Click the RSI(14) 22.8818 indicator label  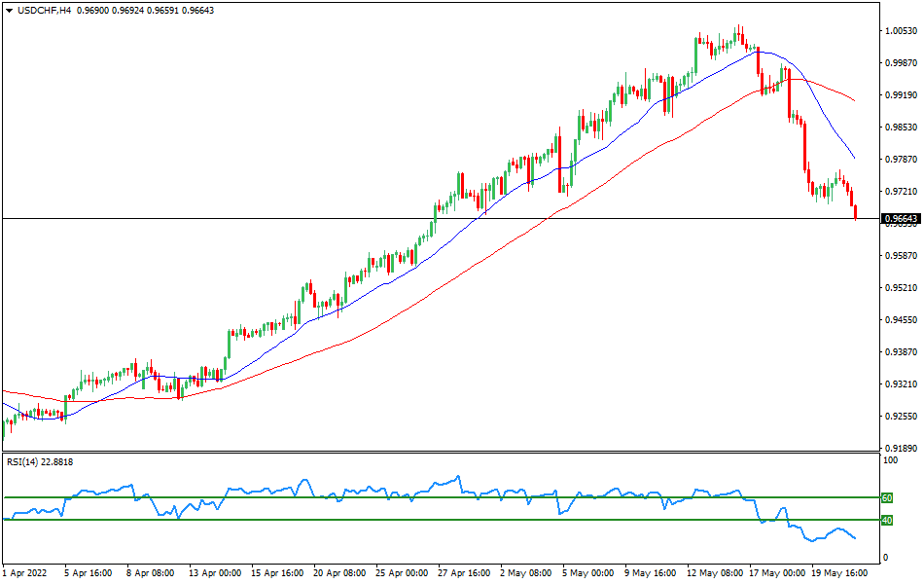pos(39,461)
